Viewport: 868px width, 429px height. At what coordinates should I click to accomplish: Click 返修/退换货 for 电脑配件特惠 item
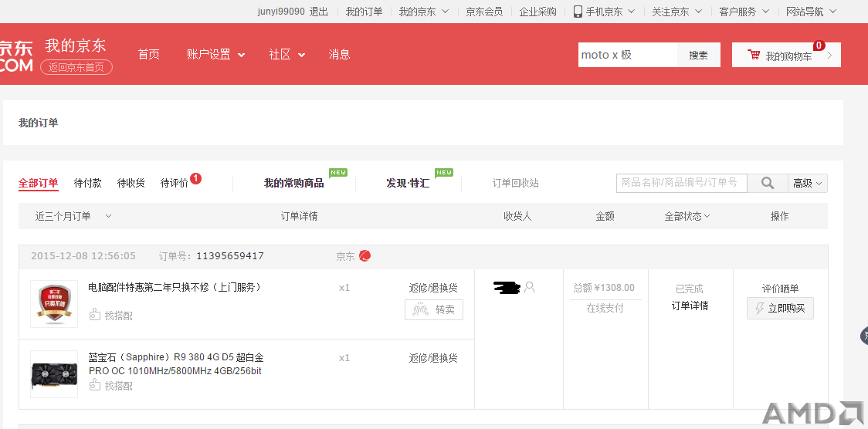(433, 288)
